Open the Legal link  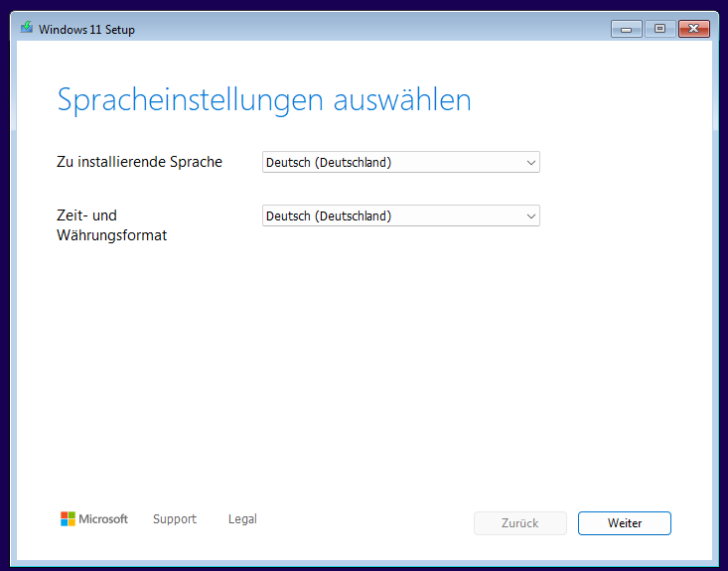pos(242,519)
